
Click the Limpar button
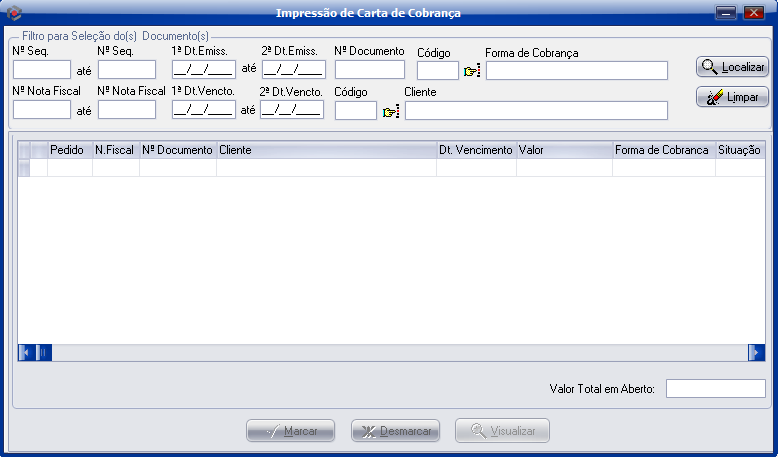click(732, 97)
